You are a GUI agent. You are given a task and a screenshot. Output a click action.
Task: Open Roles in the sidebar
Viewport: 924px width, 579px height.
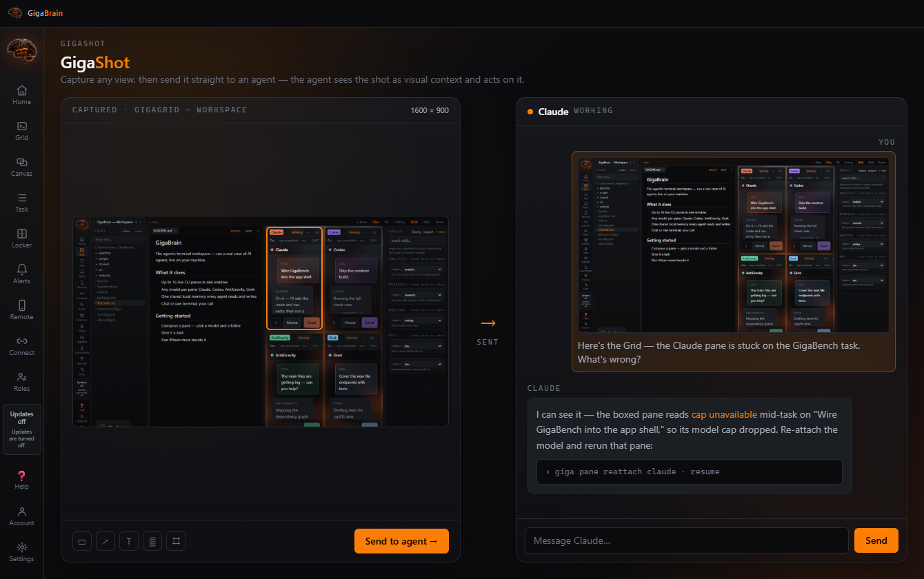coord(21,382)
